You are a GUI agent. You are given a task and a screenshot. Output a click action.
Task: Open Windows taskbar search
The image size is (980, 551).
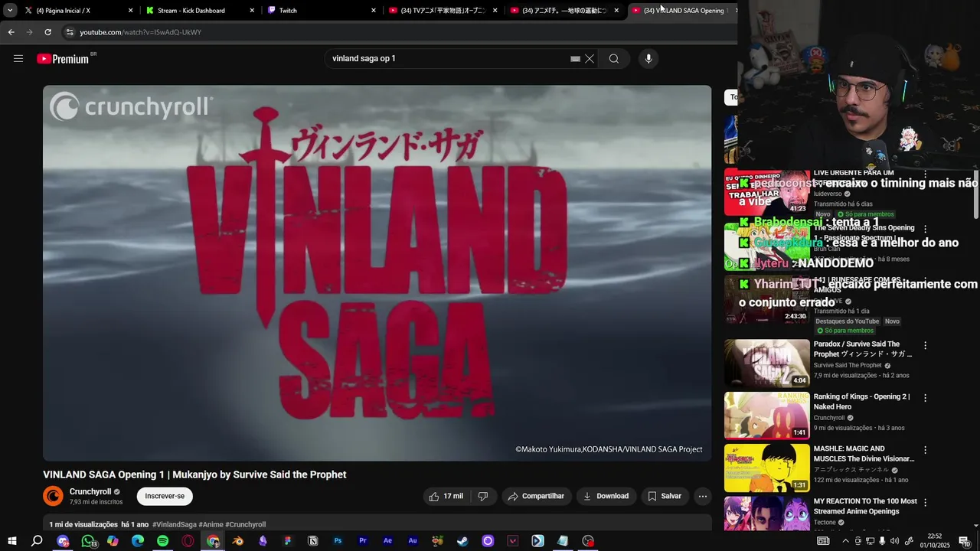37,541
